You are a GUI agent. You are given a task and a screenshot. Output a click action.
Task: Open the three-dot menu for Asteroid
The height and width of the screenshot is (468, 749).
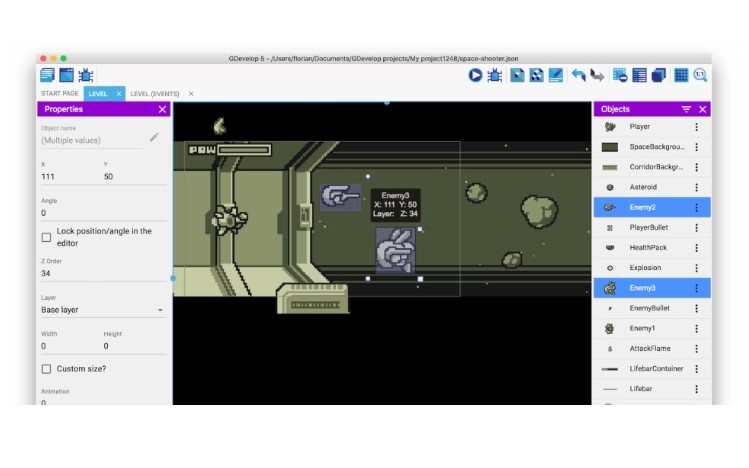pyautogui.click(x=696, y=187)
